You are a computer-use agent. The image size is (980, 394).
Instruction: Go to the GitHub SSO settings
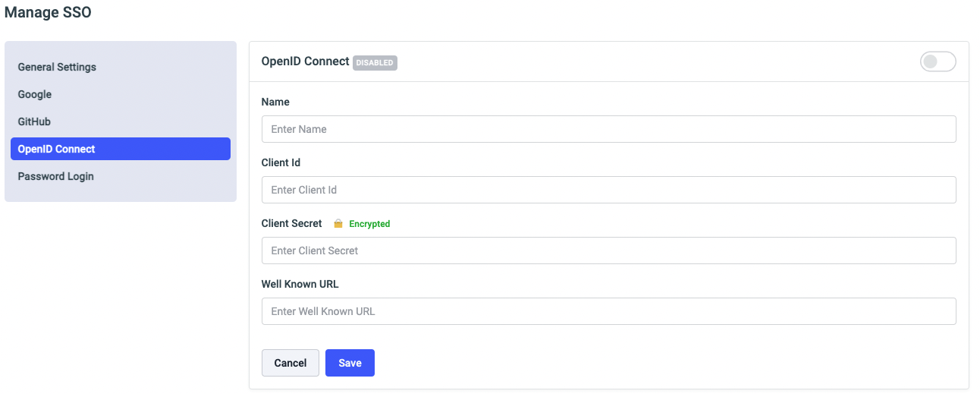(34, 121)
